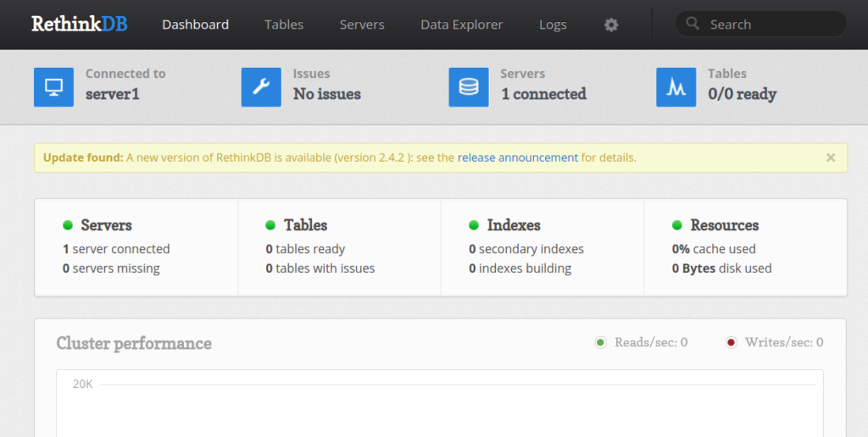Click the 0 Bytes disk used line
868x437 pixels.
pyautogui.click(x=722, y=268)
